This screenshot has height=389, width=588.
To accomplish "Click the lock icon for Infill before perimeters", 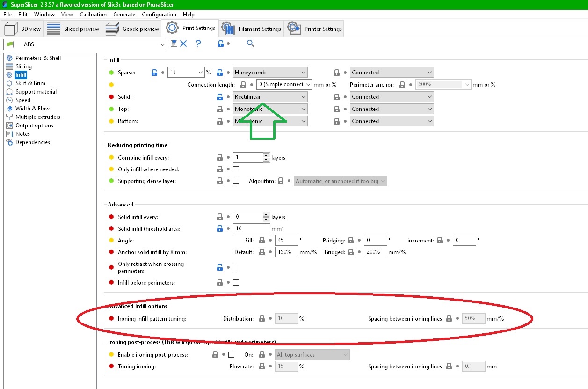I will (220, 283).
